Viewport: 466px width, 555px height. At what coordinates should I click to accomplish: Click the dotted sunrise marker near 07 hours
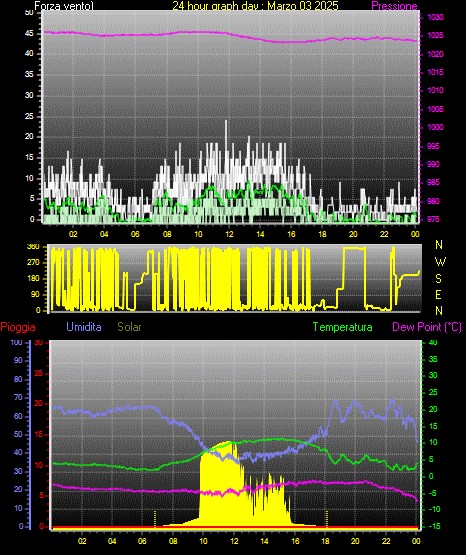(x=155, y=519)
